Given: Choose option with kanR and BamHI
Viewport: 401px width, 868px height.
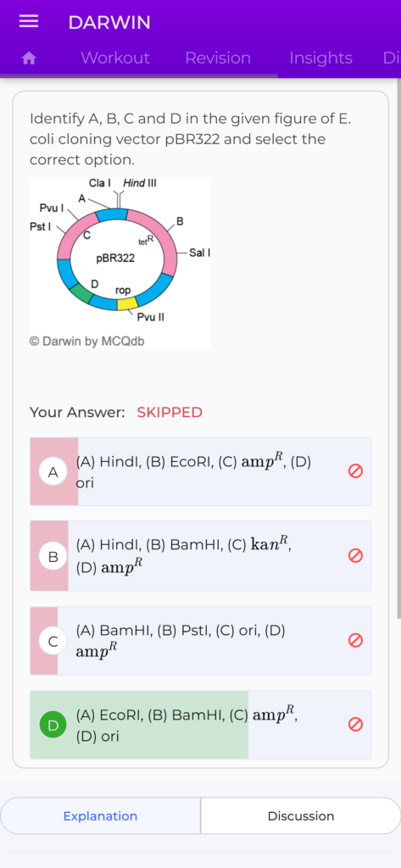Looking at the screenshot, I should [200, 556].
